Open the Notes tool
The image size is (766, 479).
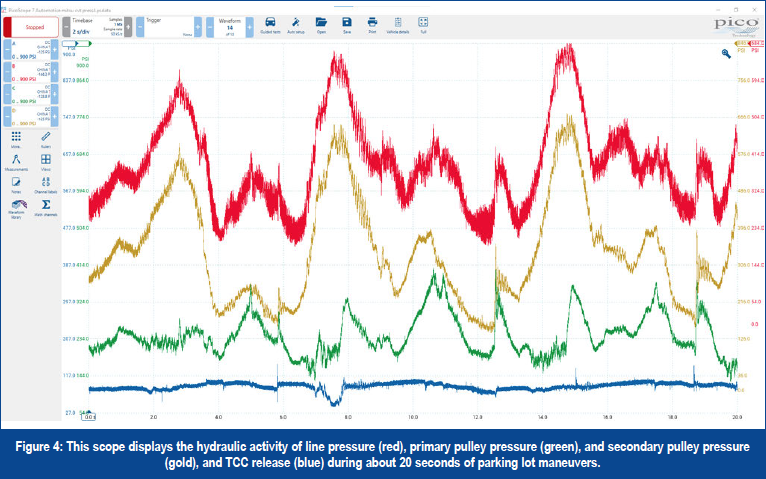point(16,185)
